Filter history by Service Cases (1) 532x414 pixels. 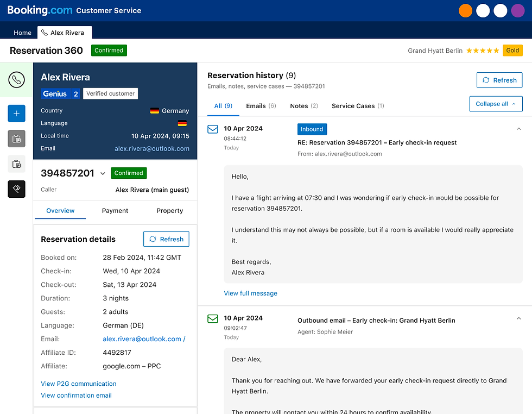pyautogui.click(x=358, y=106)
